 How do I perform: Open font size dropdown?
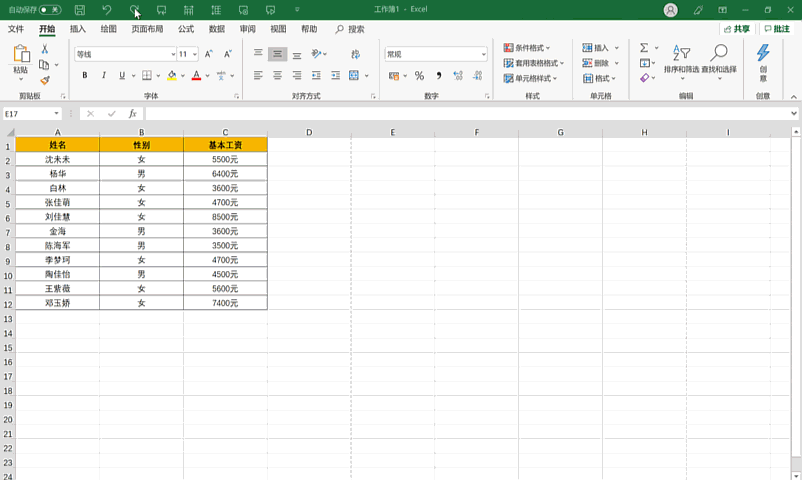coord(195,54)
